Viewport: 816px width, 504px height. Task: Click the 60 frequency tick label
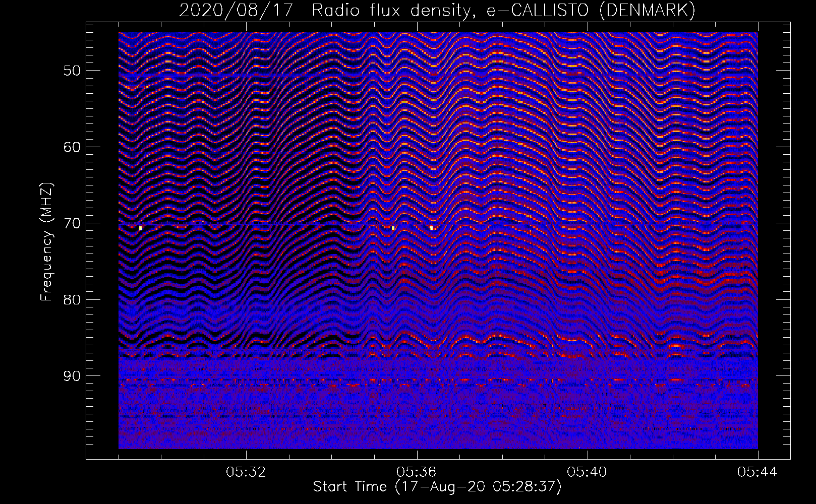[x=72, y=147]
